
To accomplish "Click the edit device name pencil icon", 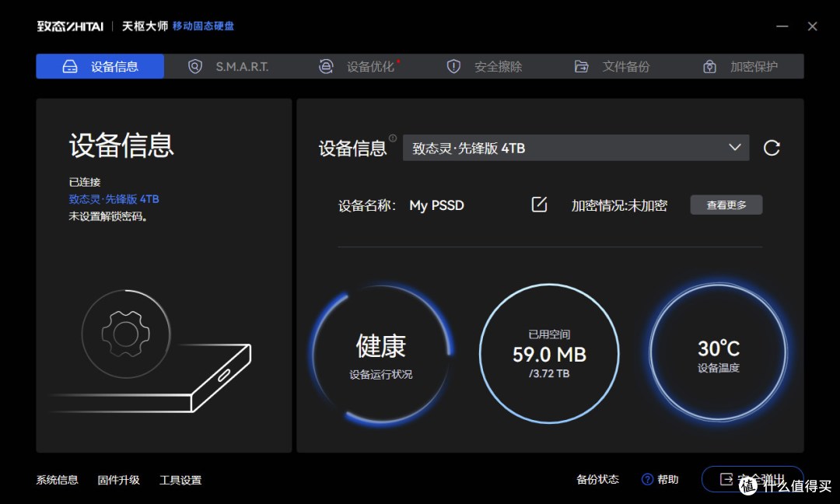I will (540, 204).
